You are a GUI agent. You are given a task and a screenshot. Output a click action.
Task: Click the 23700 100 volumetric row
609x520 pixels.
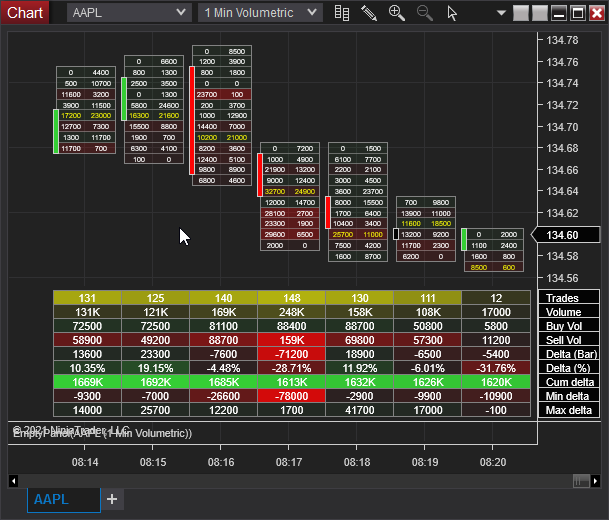pos(222,94)
